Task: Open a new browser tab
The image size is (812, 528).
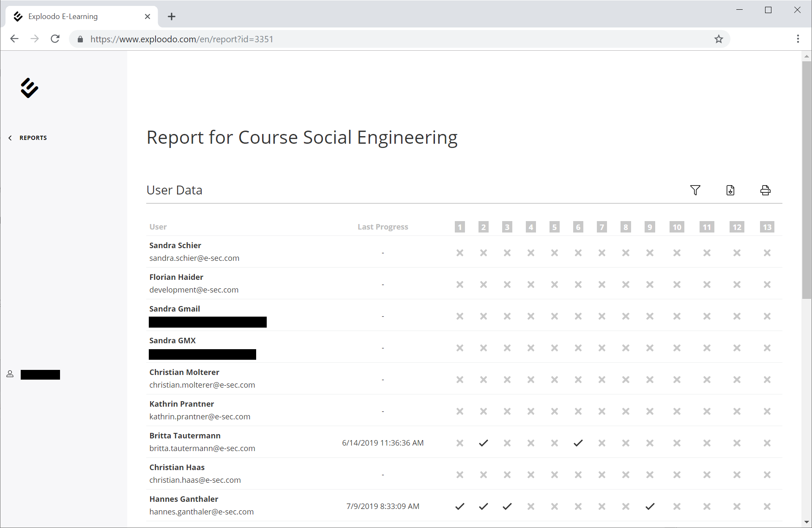Action: pos(172,16)
